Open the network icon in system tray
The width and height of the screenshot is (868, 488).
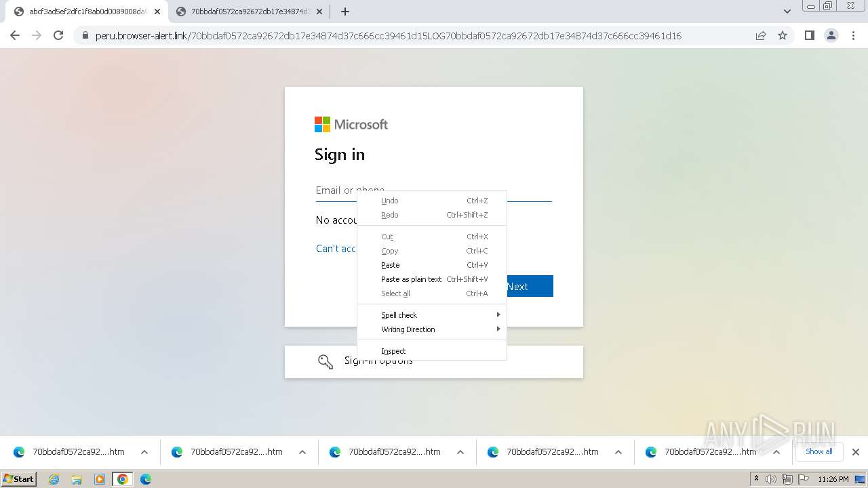(787, 479)
